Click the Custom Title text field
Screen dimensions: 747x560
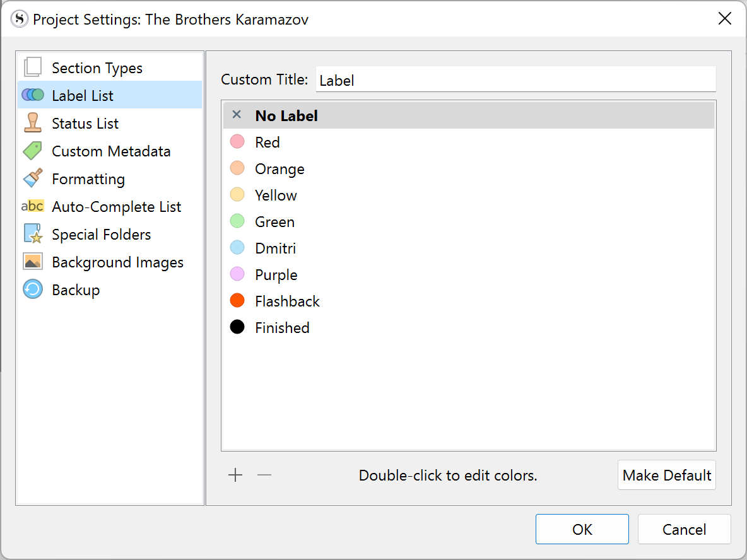tap(515, 80)
